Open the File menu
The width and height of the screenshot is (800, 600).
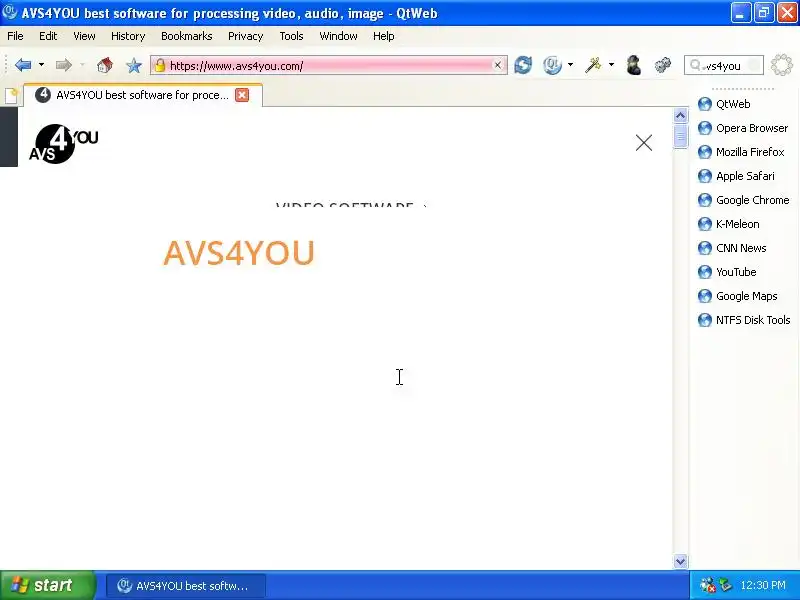click(15, 36)
